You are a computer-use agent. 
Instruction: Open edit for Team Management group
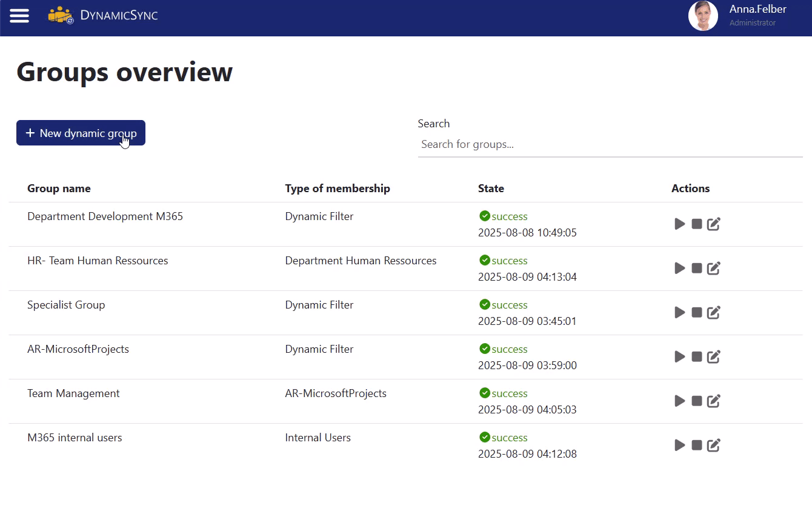(x=713, y=401)
